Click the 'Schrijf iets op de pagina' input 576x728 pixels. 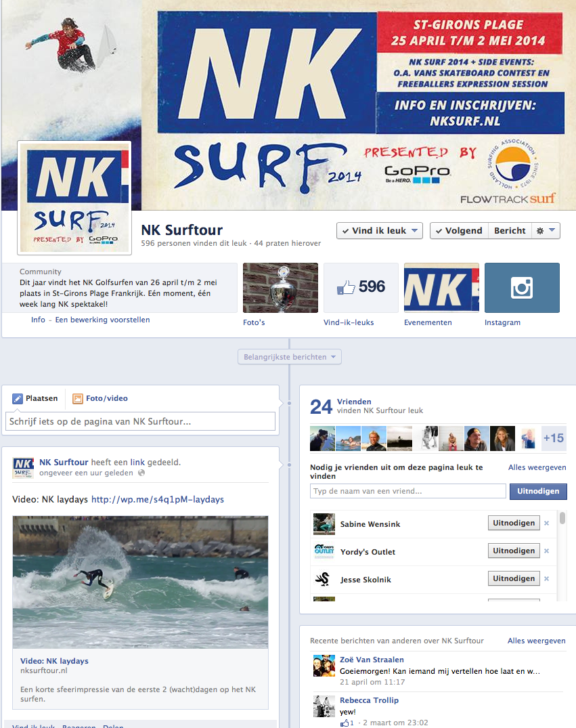pyautogui.click(x=140, y=422)
